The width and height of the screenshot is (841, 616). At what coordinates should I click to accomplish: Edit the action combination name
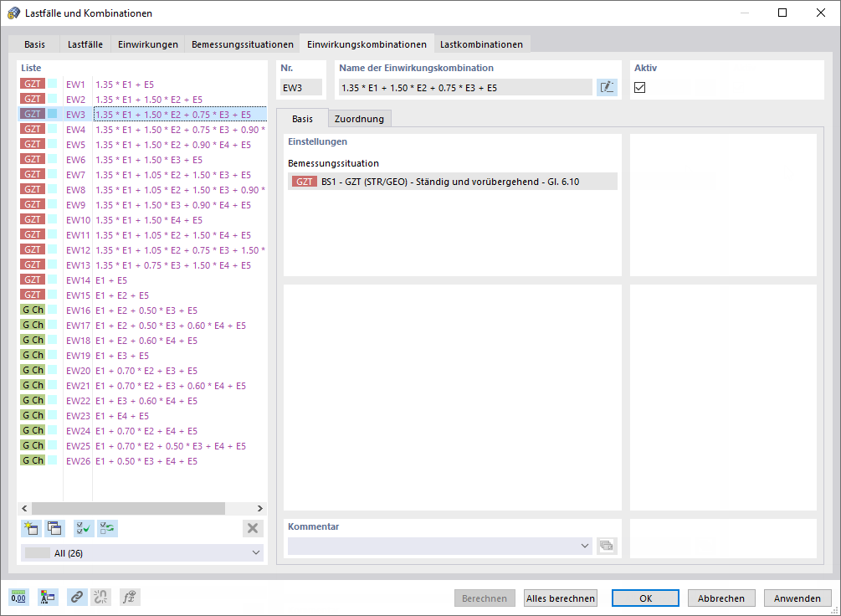pyautogui.click(x=607, y=88)
